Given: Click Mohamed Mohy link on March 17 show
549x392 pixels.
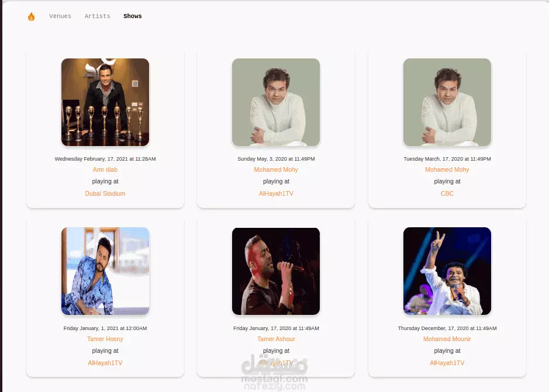Looking at the screenshot, I should (447, 169).
